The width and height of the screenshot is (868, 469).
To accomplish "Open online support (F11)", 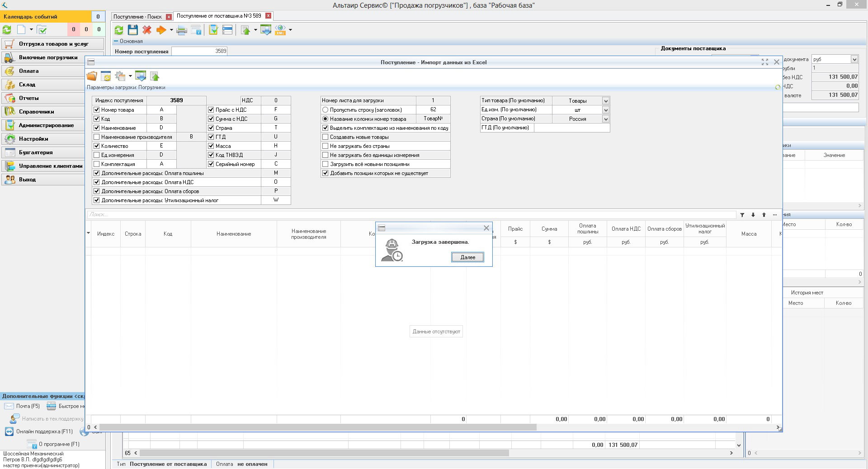I will (x=39, y=431).
